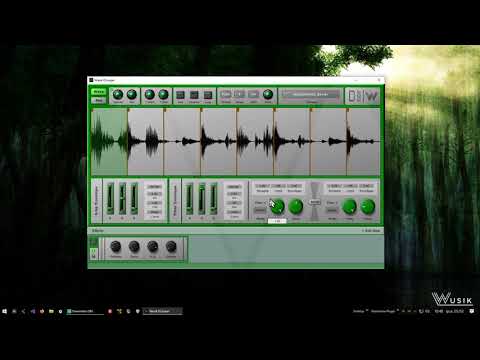This screenshot has width=480, height=360.
Task: Click the third black knob of the effect module
Action: (x=153, y=247)
